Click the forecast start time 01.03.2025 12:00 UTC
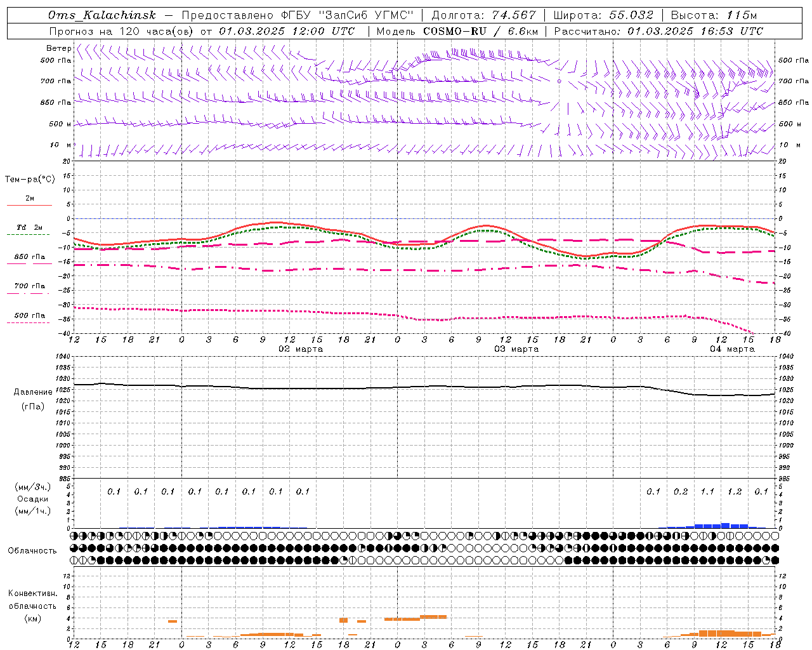This screenshot has height=650, width=812. click(x=287, y=31)
